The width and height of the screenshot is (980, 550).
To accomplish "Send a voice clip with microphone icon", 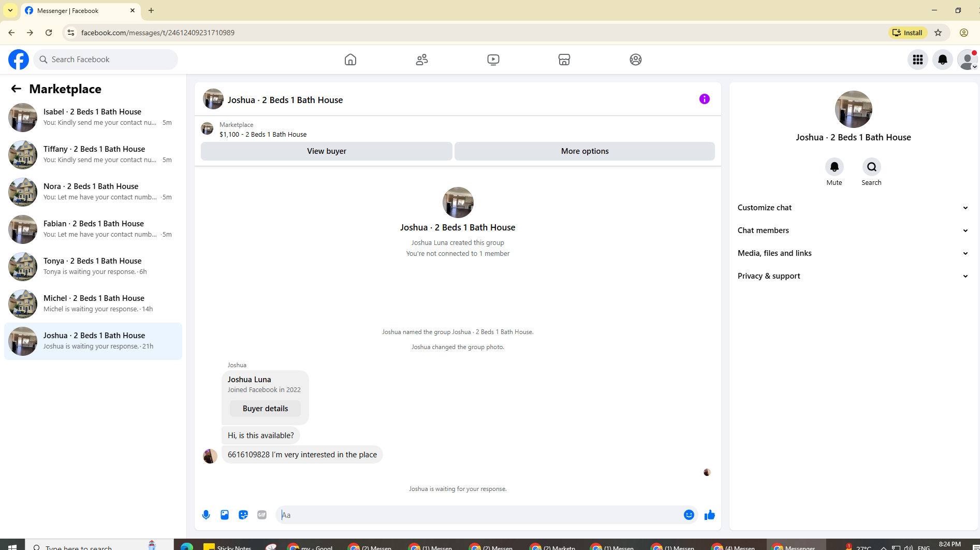I will [x=206, y=515].
